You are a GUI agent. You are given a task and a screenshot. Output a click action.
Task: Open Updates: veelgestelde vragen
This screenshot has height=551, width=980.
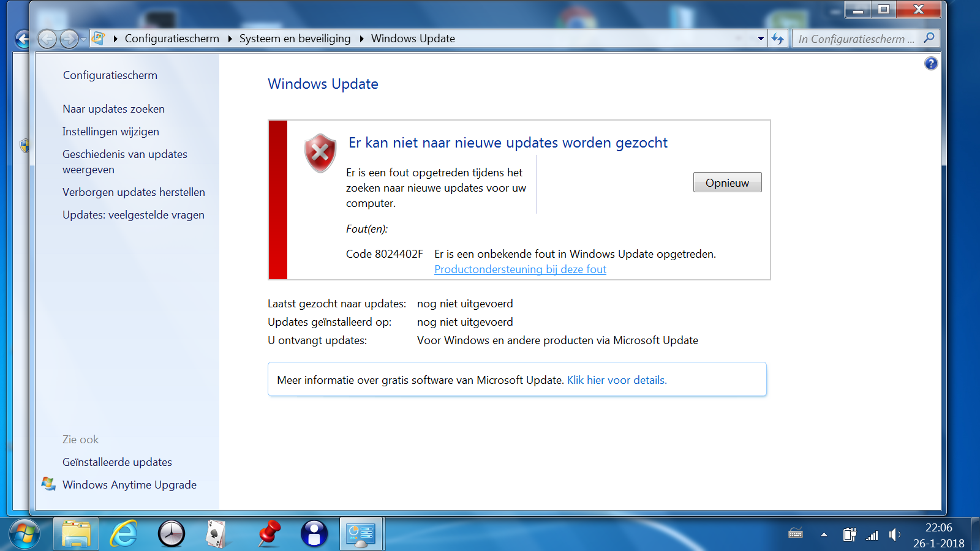134,215
